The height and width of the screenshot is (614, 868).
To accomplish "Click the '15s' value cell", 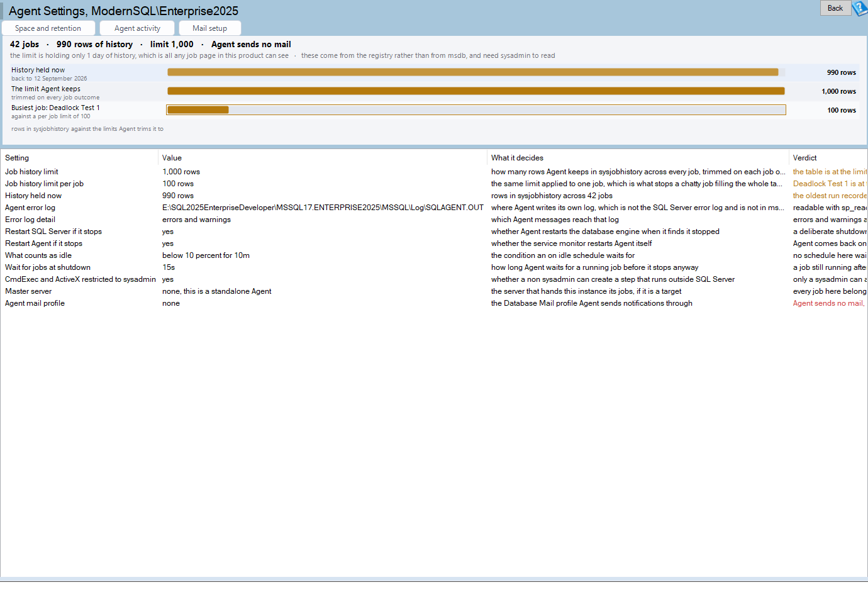I will [x=169, y=267].
